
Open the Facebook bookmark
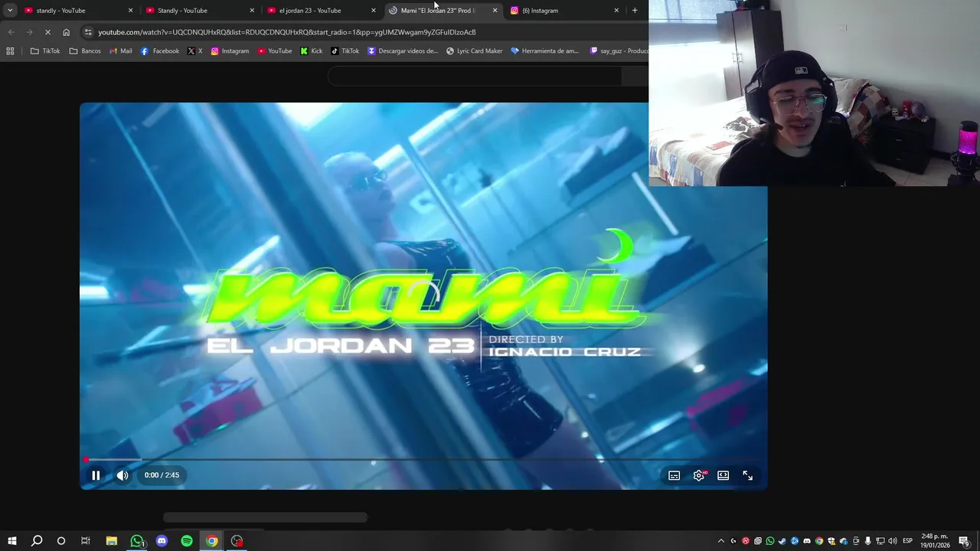160,51
